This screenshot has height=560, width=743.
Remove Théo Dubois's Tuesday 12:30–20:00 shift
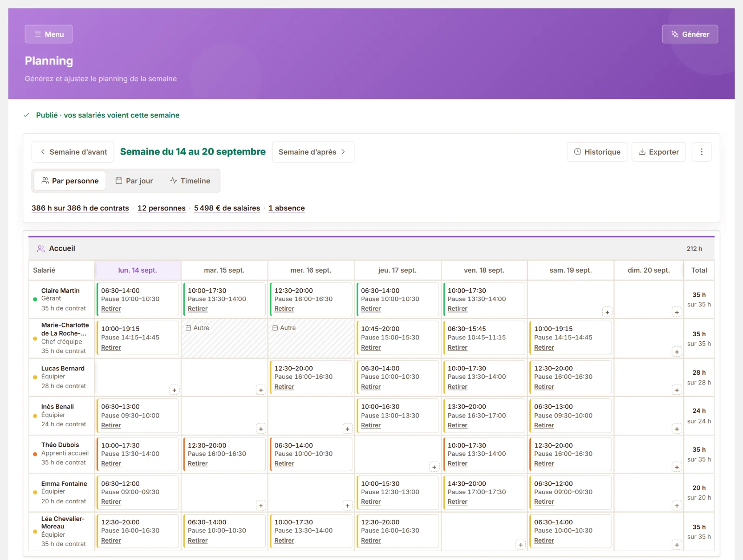pos(197,463)
